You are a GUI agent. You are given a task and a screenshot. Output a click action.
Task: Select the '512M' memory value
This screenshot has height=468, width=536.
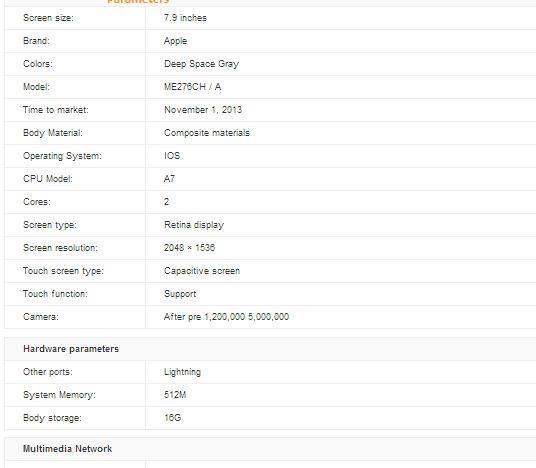(x=175, y=395)
